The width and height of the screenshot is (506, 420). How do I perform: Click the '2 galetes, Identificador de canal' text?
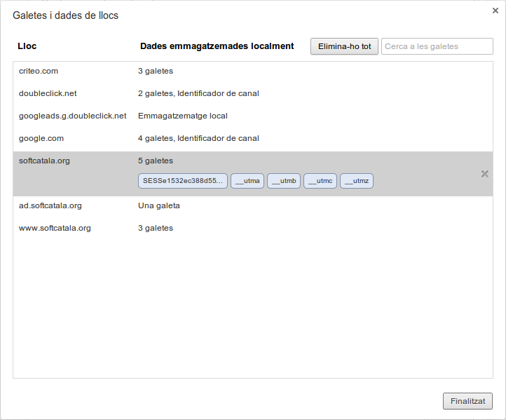coord(198,94)
